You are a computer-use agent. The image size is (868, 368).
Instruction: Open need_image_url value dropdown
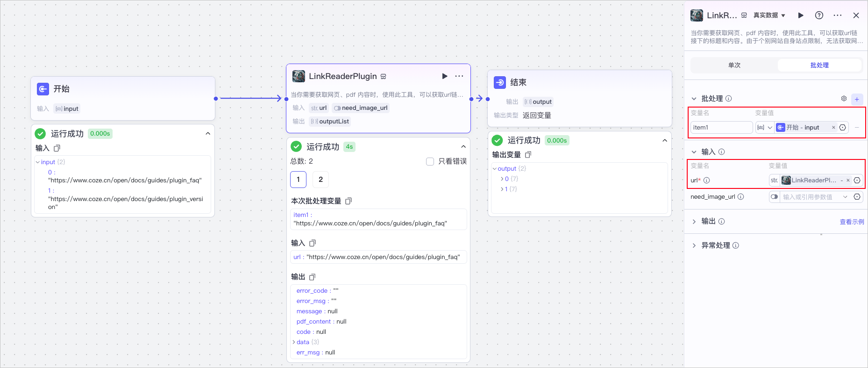tap(845, 197)
